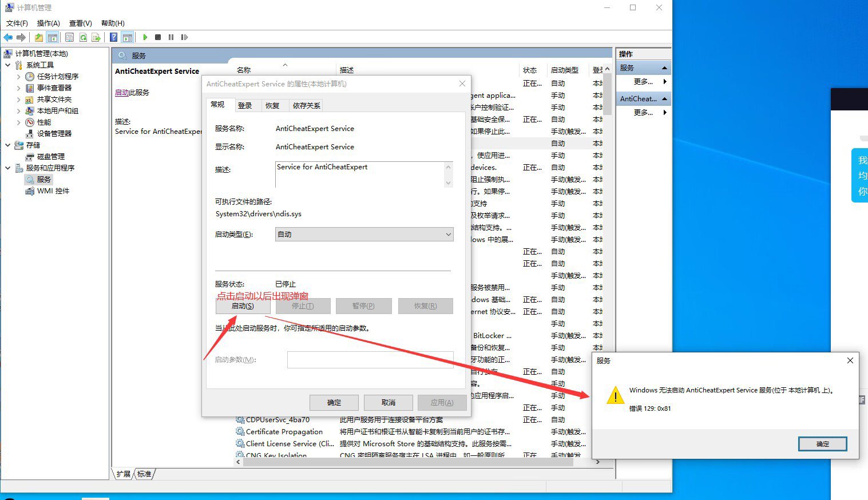Click the Export list toolbar icon

[96, 37]
